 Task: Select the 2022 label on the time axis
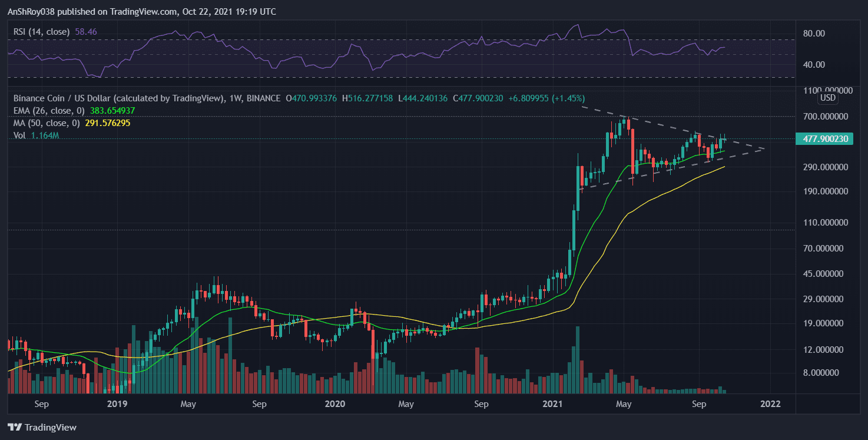(770, 405)
